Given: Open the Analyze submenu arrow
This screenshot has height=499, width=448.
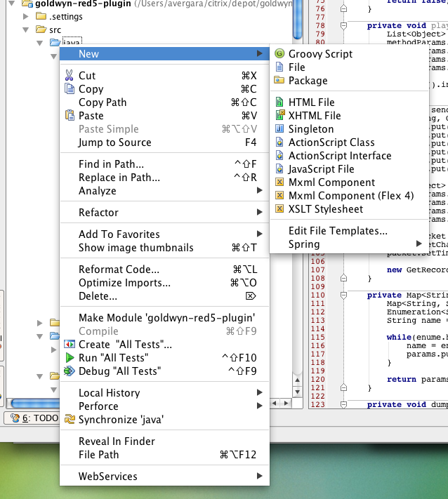Looking at the screenshot, I should [x=260, y=190].
